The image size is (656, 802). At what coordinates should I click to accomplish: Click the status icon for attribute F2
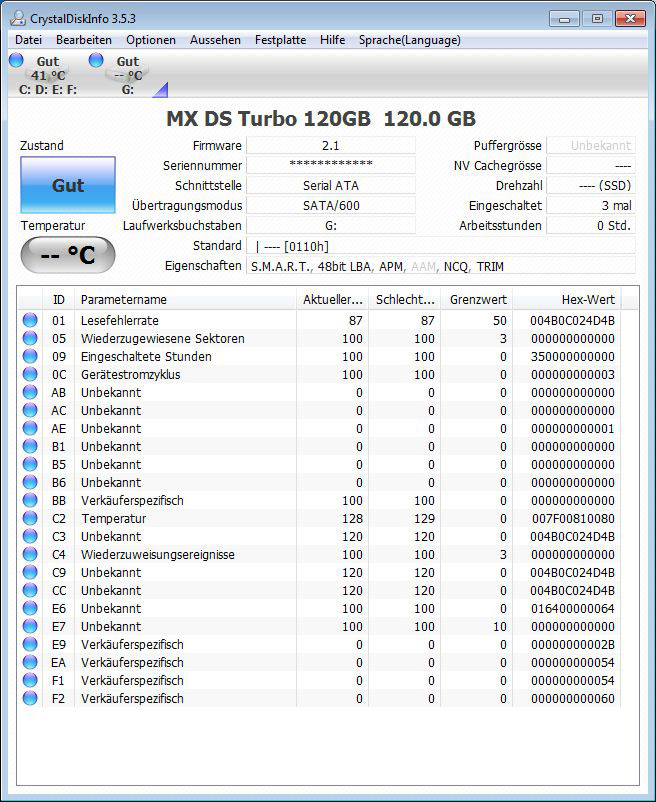30,698
